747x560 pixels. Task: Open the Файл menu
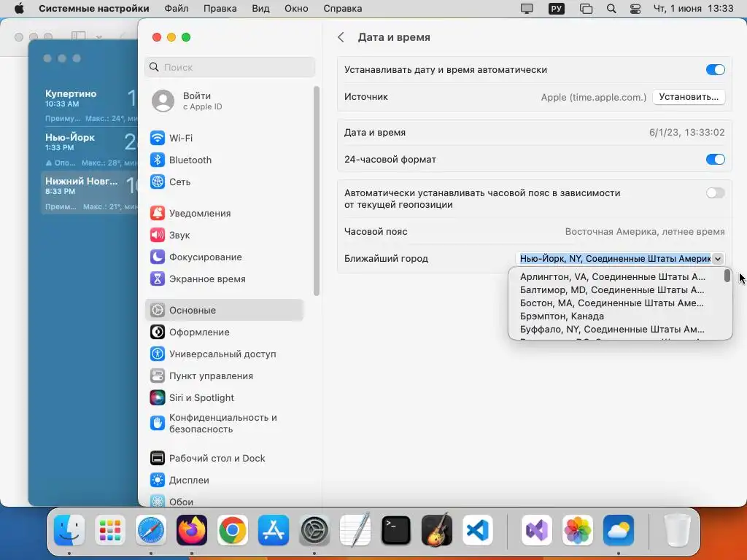(177, 9)
